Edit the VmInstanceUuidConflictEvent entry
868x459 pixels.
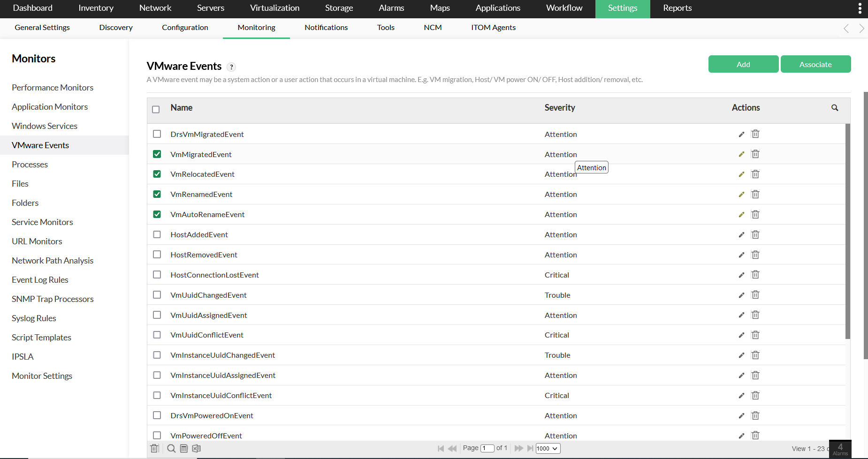741,396
